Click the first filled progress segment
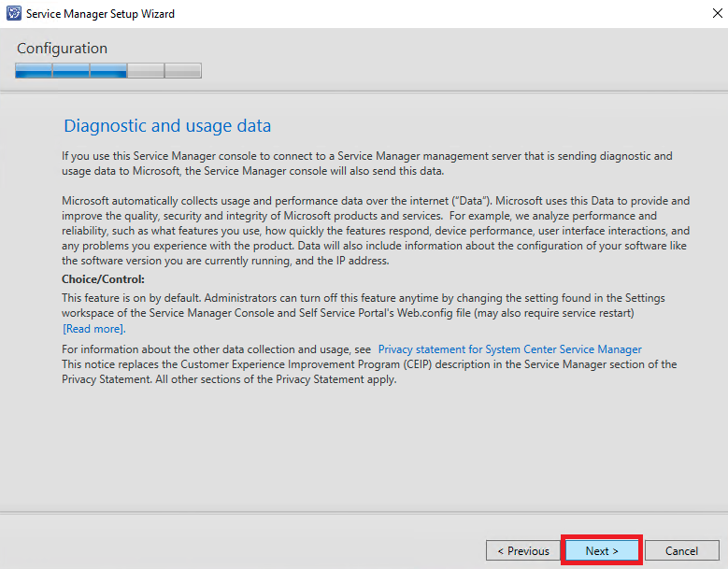 (34, 71)
